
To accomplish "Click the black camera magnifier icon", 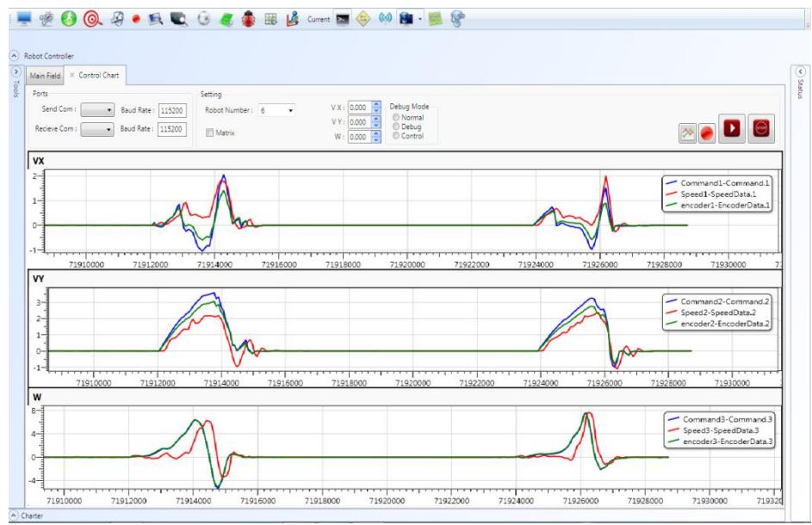I will tap(178, 19).
